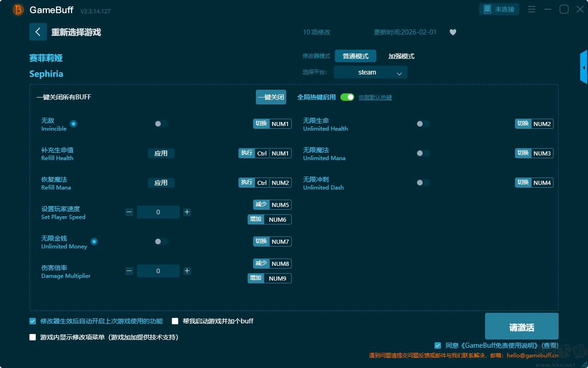The height and width of the screenshot is (368, 588).
Task: Click the star badge beside Unlimited Money
Action: pyautogui.click(x=94, y=241)
